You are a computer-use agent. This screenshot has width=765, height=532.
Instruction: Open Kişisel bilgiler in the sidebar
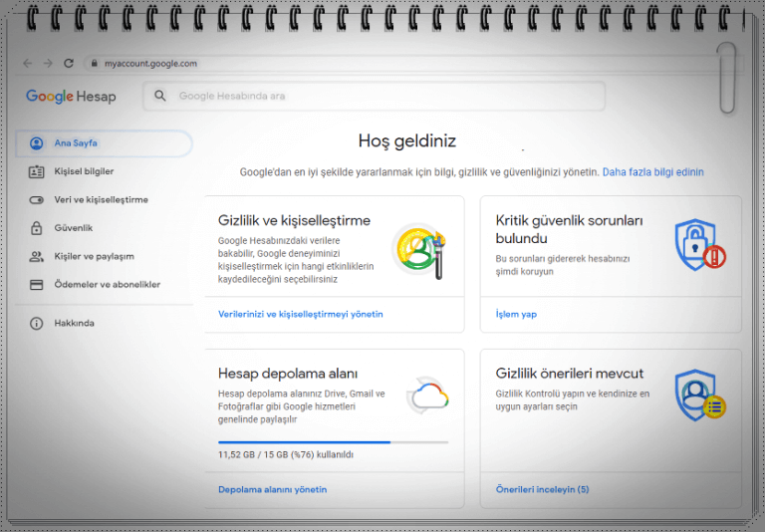(x=104, y=171)
